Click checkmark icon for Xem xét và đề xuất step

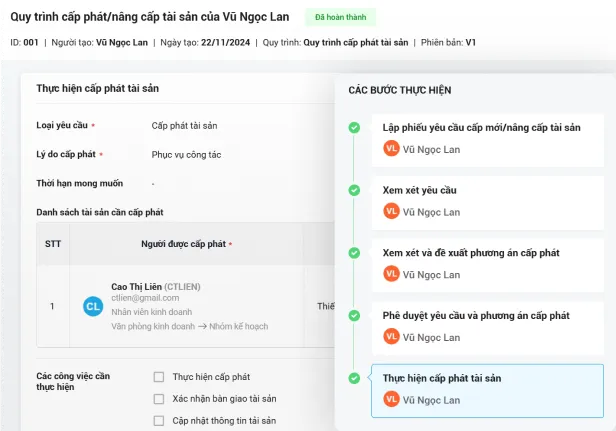pos(354,253)
